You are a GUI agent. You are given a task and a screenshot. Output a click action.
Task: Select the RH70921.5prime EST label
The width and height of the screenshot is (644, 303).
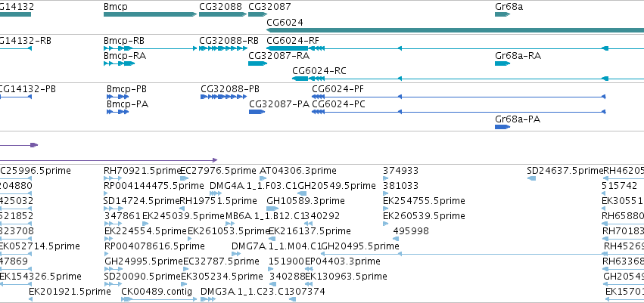pos(142,171)
